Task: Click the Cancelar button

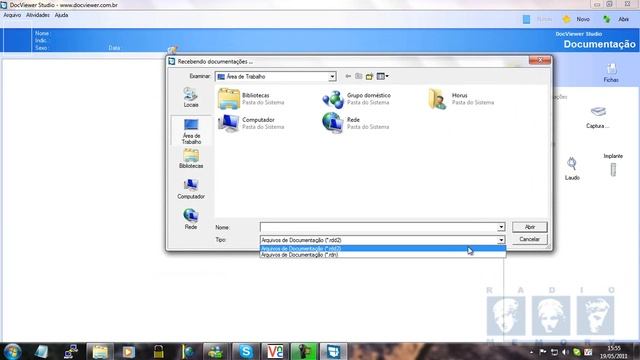Action: (529, 239)
